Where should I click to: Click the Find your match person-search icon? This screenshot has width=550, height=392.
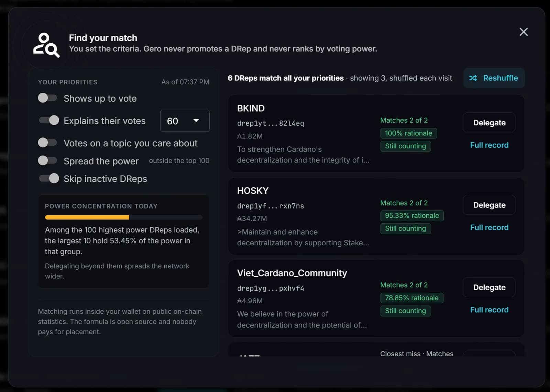[46, 45]
